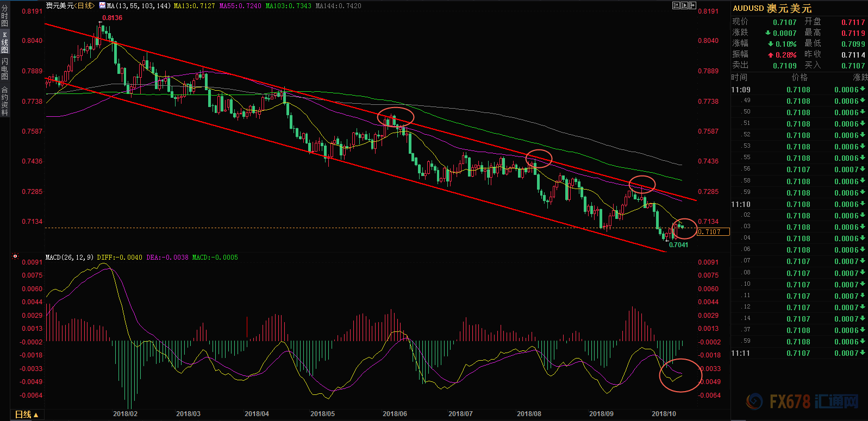Click the first chart control icon top right
Image resolution: width=868 pixels, height=421 pixels.
676,5
